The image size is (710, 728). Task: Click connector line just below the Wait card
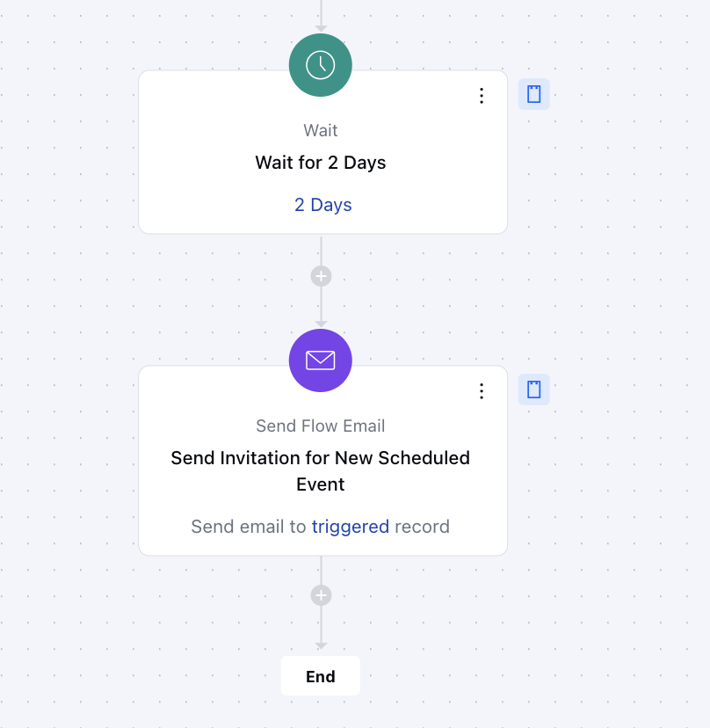tap(321, 250)
